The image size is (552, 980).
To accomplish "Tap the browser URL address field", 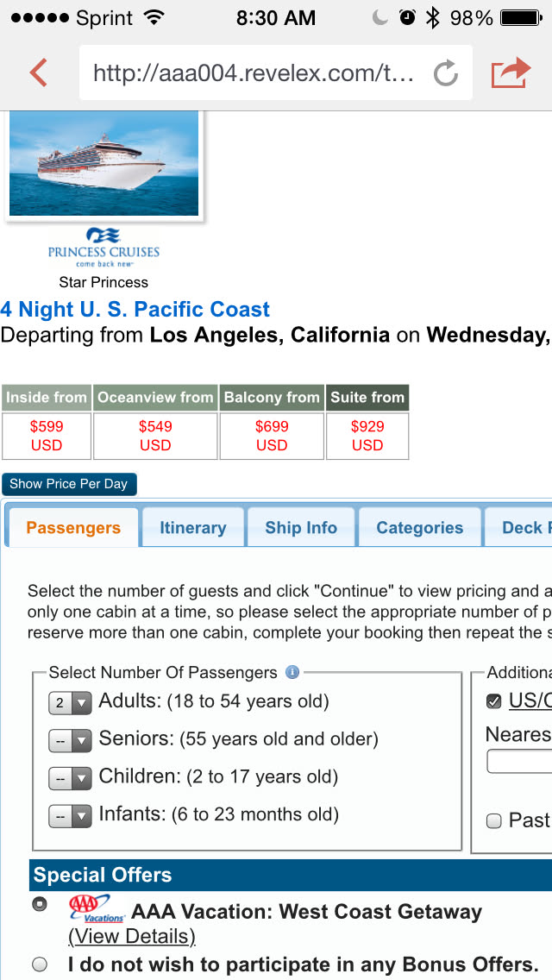I will tap(254, 73).
